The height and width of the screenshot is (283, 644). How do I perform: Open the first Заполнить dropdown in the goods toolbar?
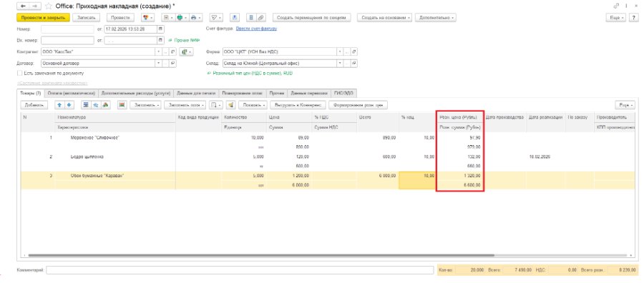click(146, 105)
